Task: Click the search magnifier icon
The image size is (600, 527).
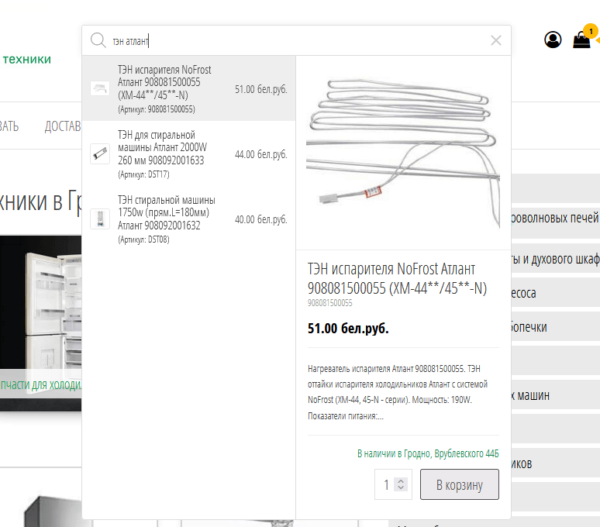Action: 98,40
